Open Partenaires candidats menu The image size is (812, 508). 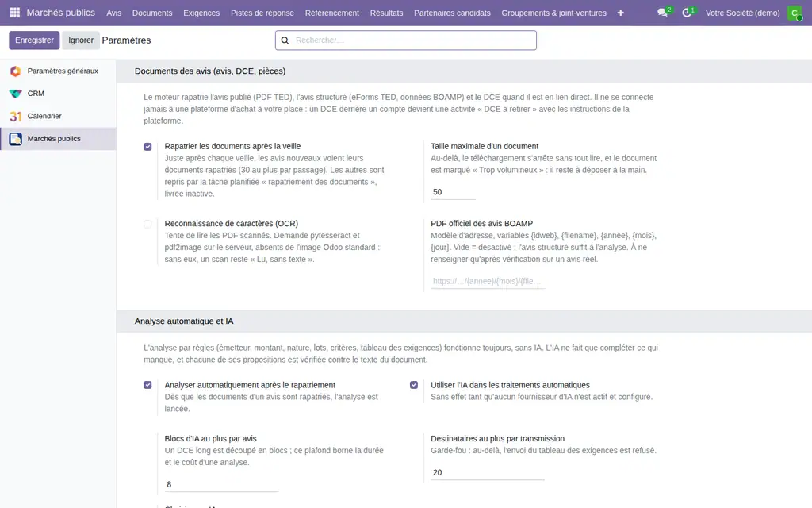452,13
